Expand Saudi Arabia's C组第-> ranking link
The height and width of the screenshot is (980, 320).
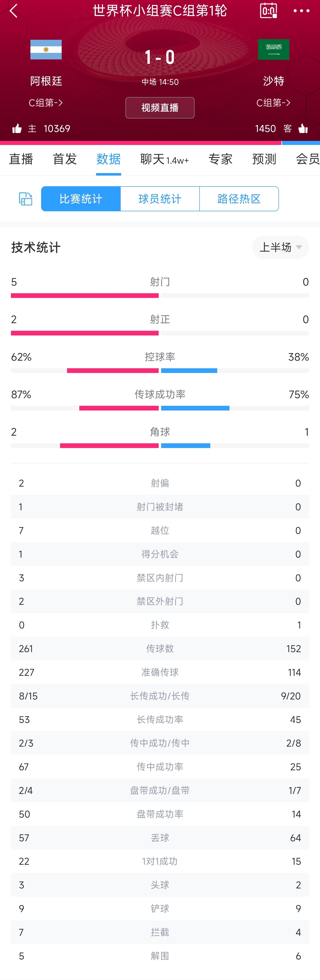[x=274, y=103]
